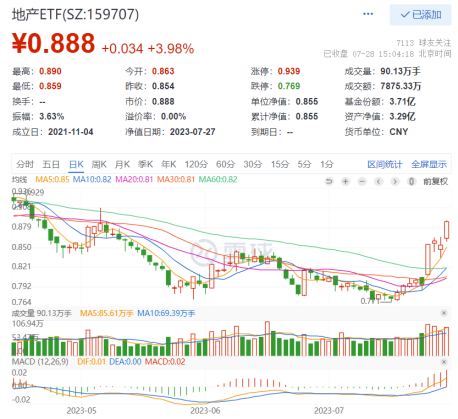Click the MA5 moving average legend label

click(52, 179)
